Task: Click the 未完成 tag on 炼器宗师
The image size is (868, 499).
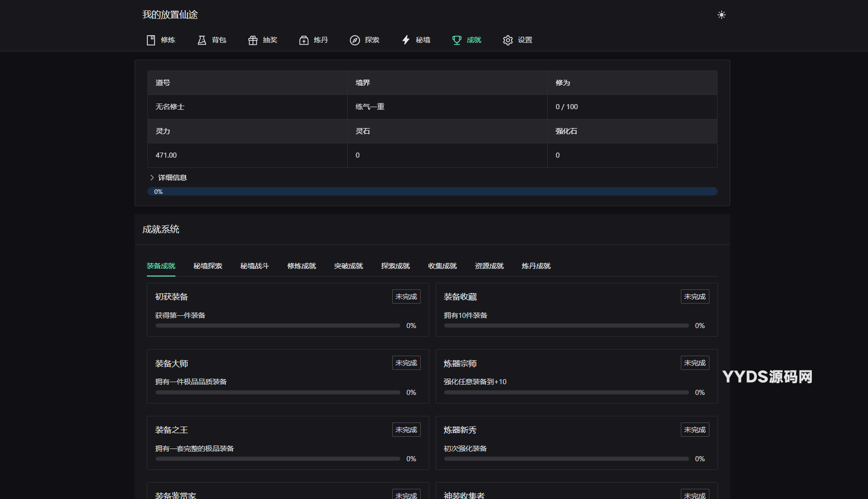Action: (x=695, y=363)
